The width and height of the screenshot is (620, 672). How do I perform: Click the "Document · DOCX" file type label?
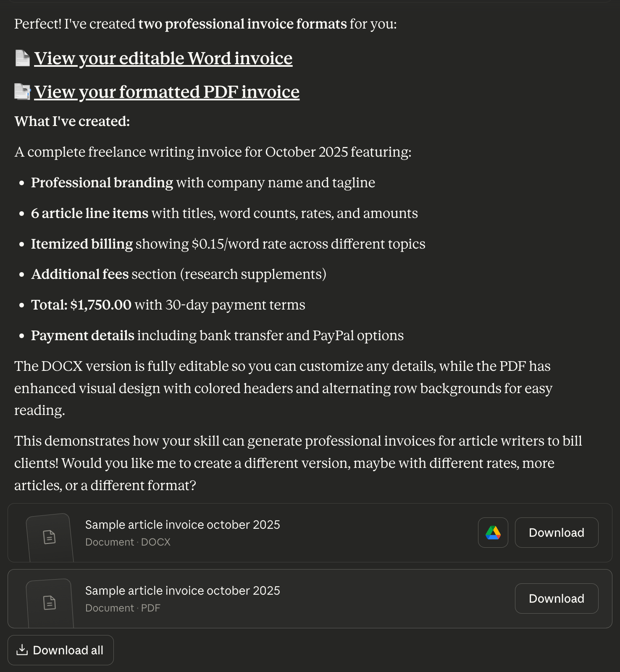pyautogui.click(x=128, y=542)
